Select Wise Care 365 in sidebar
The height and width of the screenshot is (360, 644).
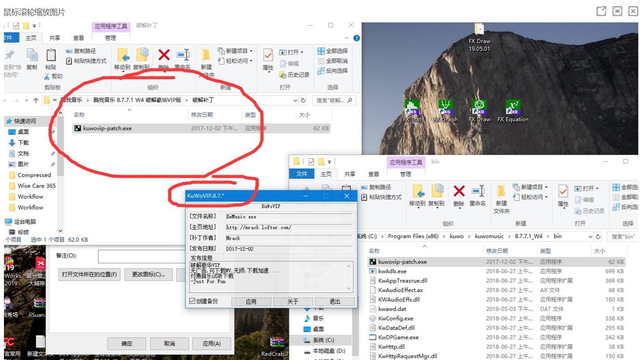(x=36, y=186)
